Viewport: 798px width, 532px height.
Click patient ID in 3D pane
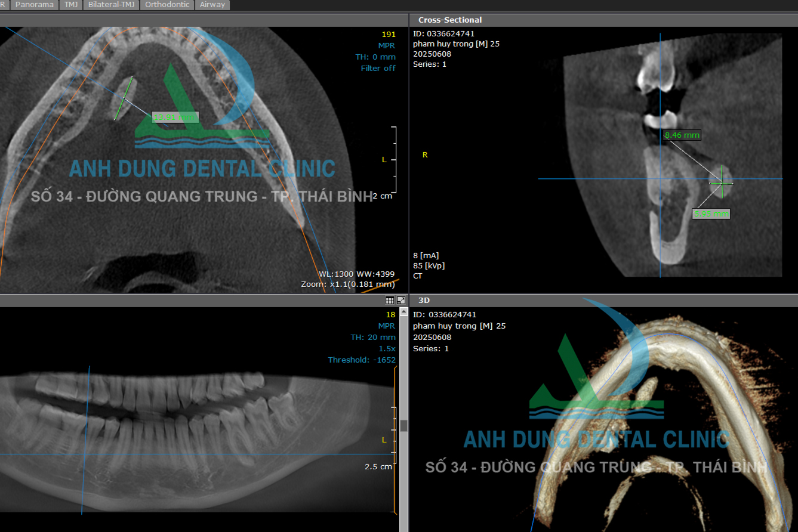click(443, 314)
